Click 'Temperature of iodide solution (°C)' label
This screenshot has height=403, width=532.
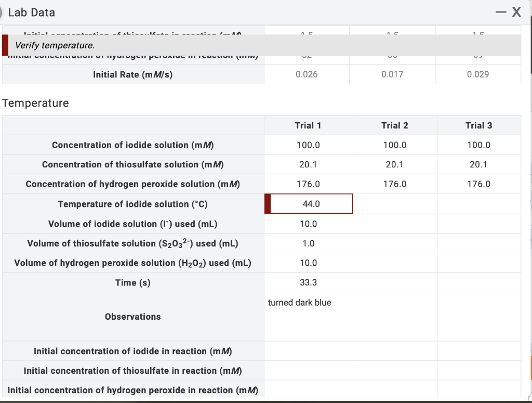point(133,204)
